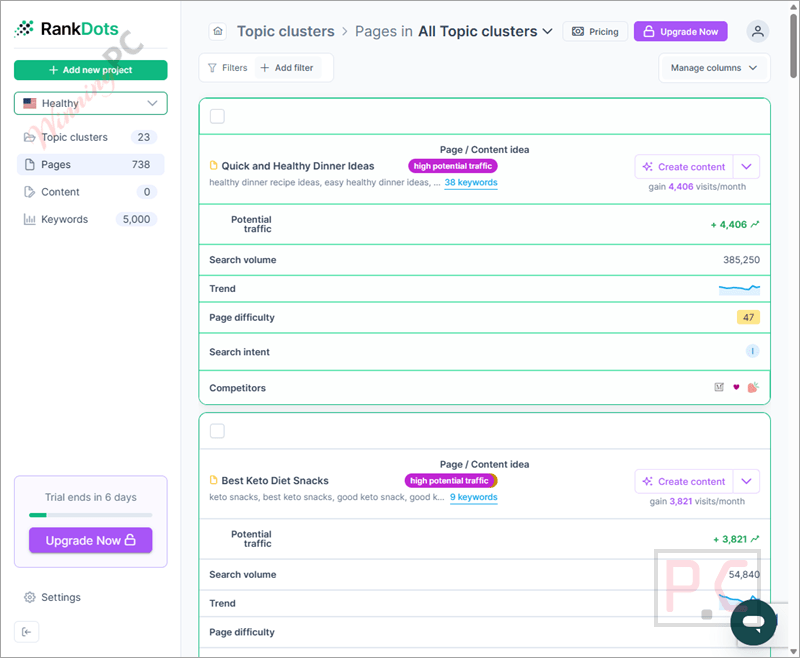Expand All Topic clusters dropdown chevron
Viewport: 800px width, 658px height.
point(547,31)
